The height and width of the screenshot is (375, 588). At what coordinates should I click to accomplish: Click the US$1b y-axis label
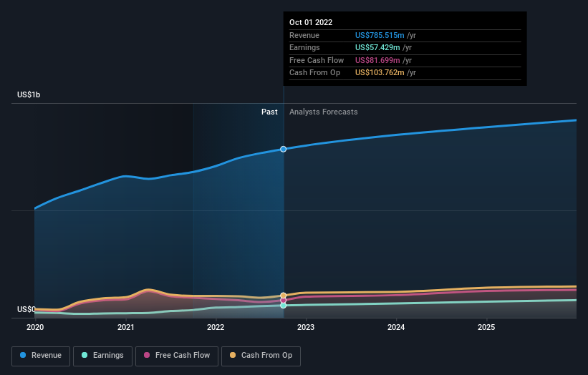coord(29,94)
